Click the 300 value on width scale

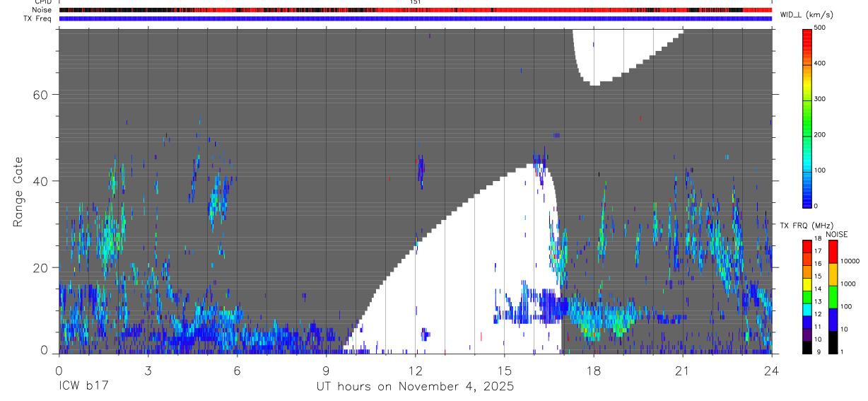(820, 99)
